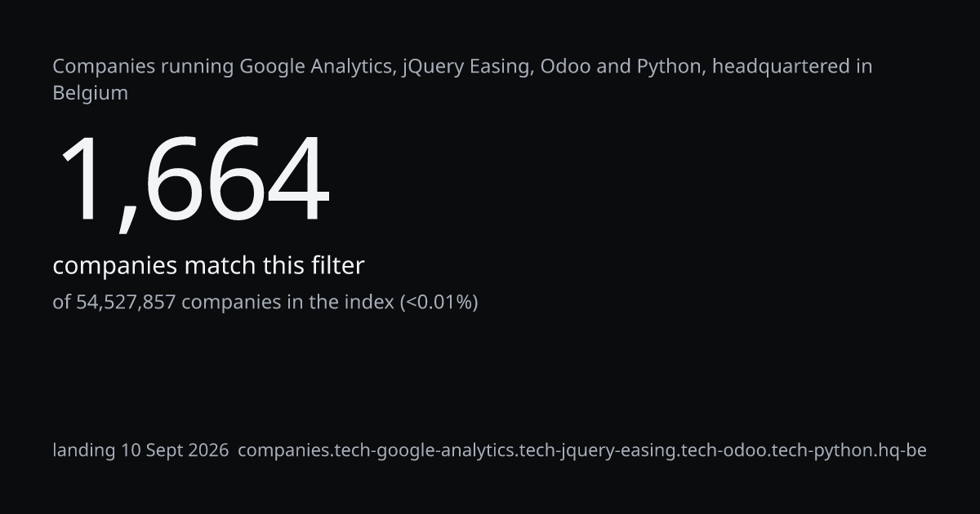Click "Companies running" at the heading start
Image resolution: width=980 pixels, height=514 pixels.
pos(143,67)
